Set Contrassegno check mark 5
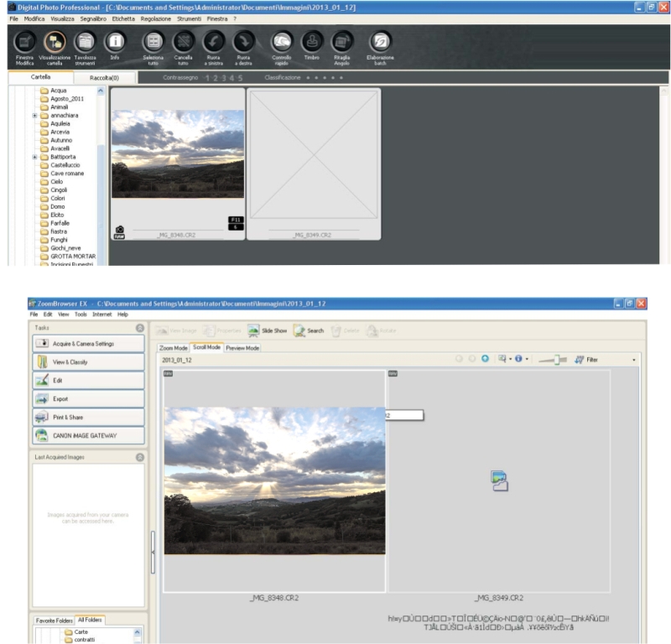Viewport: 671px width, 644px height. pyautogui.click(x=240, y=78)
